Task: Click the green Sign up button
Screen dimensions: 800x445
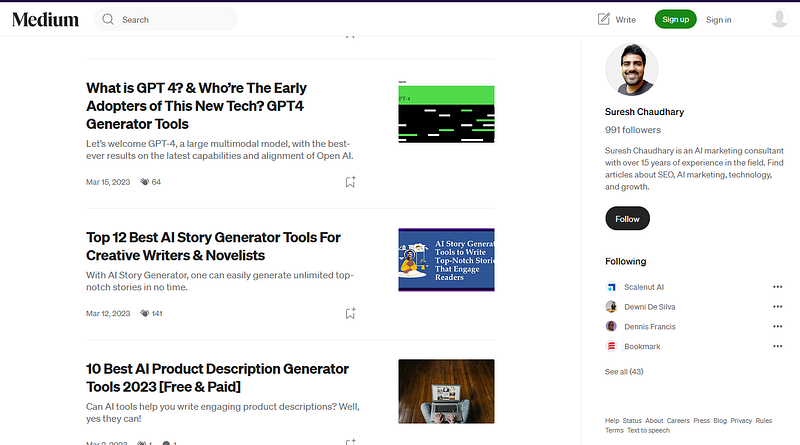Action: [676, 19]
